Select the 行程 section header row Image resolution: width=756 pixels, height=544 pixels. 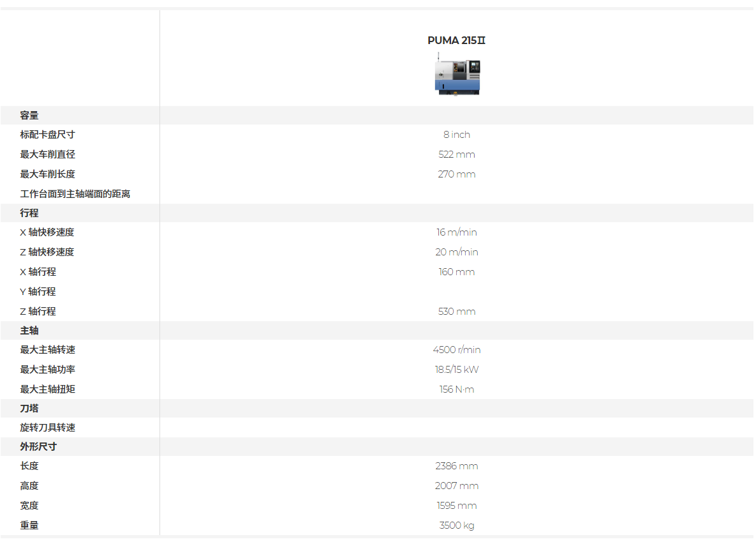pyautogui.click(x=377, y=213)
